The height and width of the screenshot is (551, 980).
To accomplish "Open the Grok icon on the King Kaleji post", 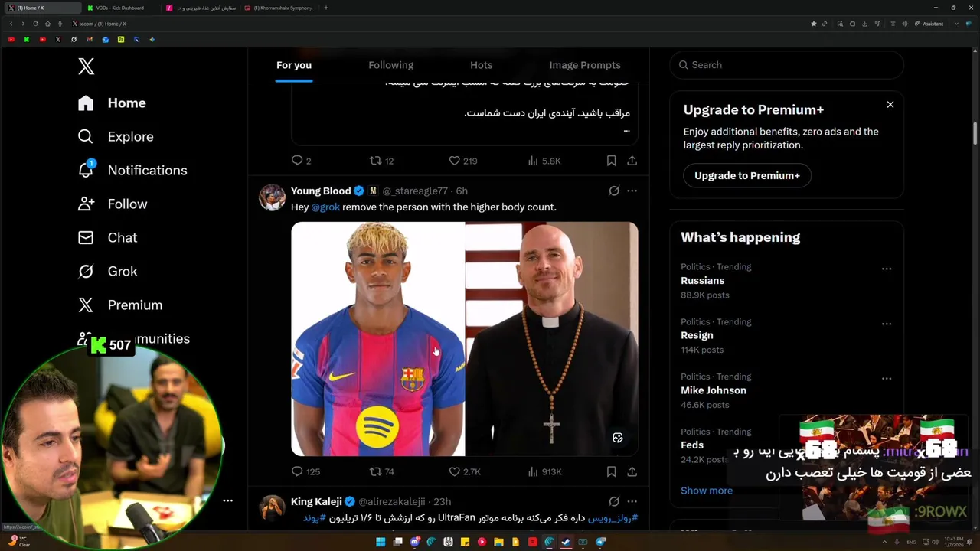I will click(x=614, y=501).
